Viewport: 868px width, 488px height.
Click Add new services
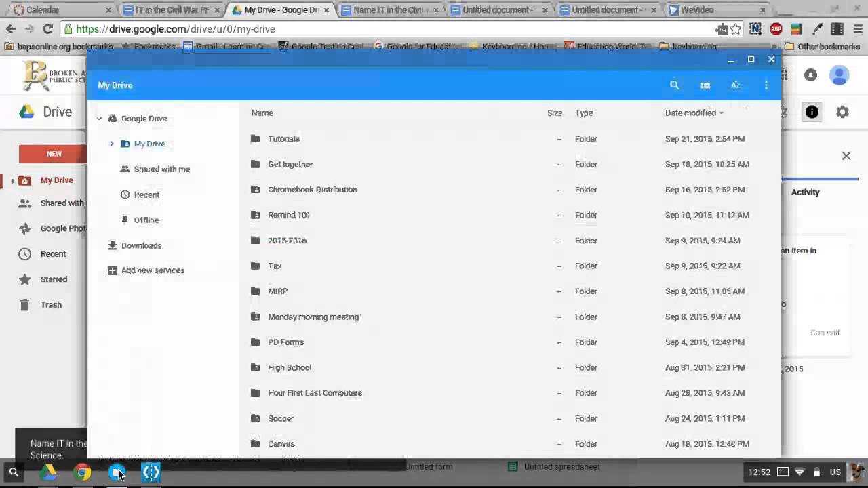point(153,270)
